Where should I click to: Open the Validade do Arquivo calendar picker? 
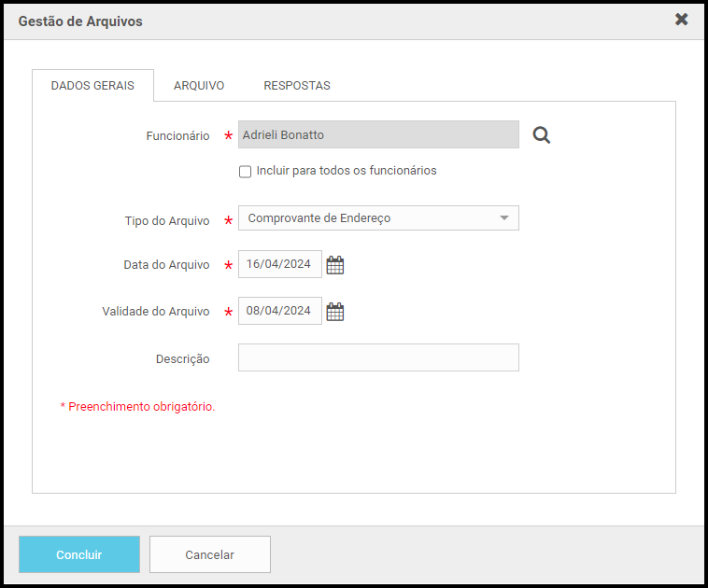[335, 312]
